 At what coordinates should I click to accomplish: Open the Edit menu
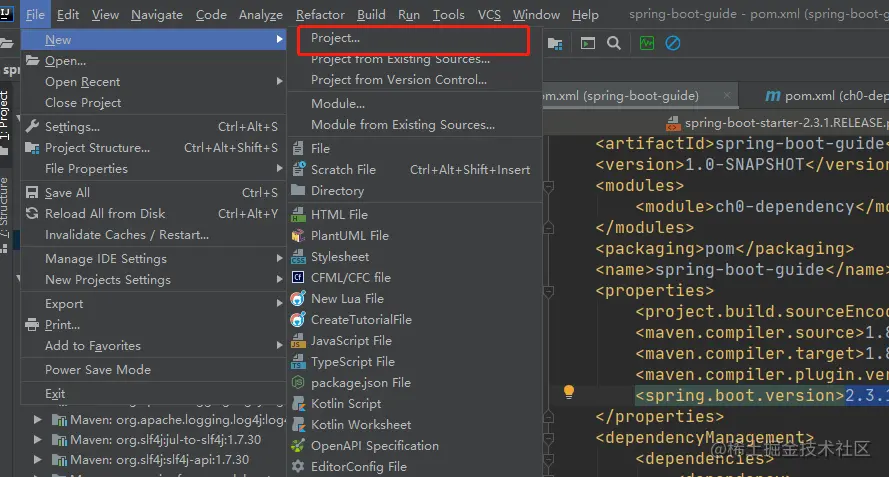pyautogui.click(x=67, y=15)
